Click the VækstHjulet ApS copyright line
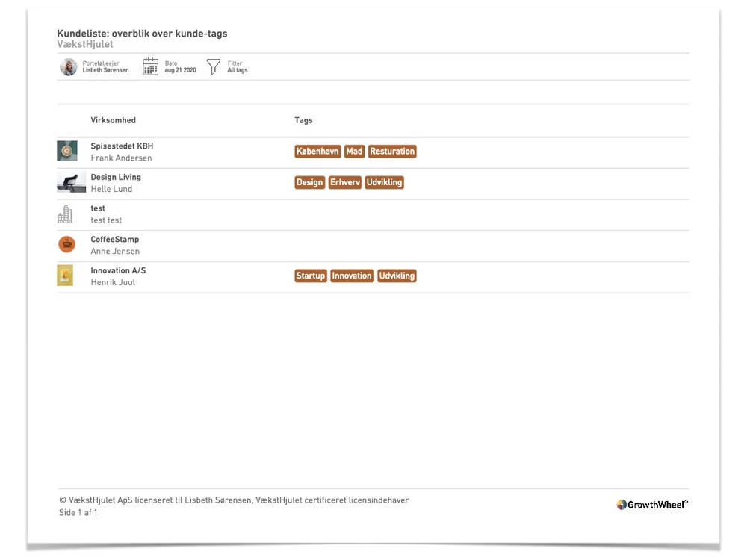This screenshot has height=560, width=747. [234, 500]
